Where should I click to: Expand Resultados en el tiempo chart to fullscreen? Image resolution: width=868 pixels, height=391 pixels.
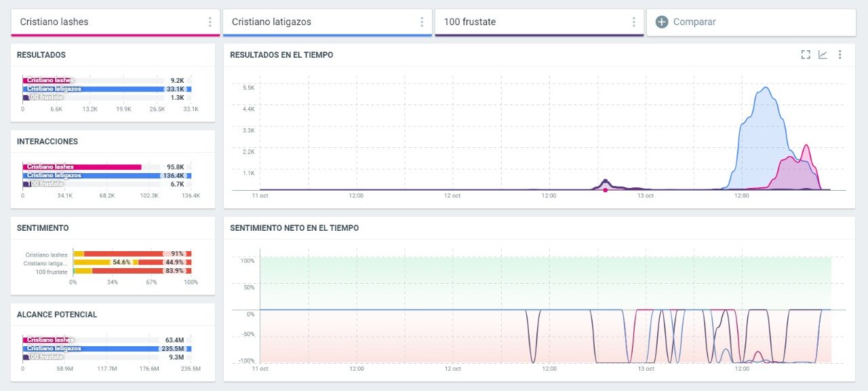pyautogui.click(x=806, y=55)
